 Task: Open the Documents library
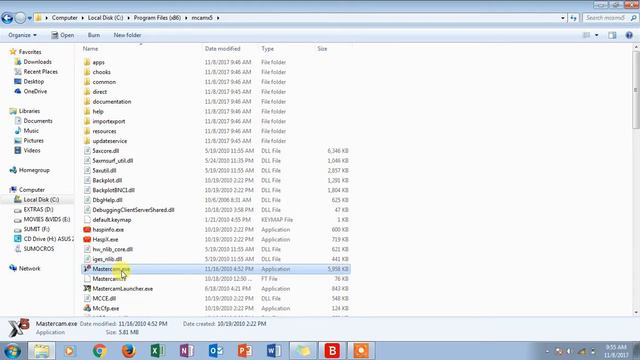[38, 121]
